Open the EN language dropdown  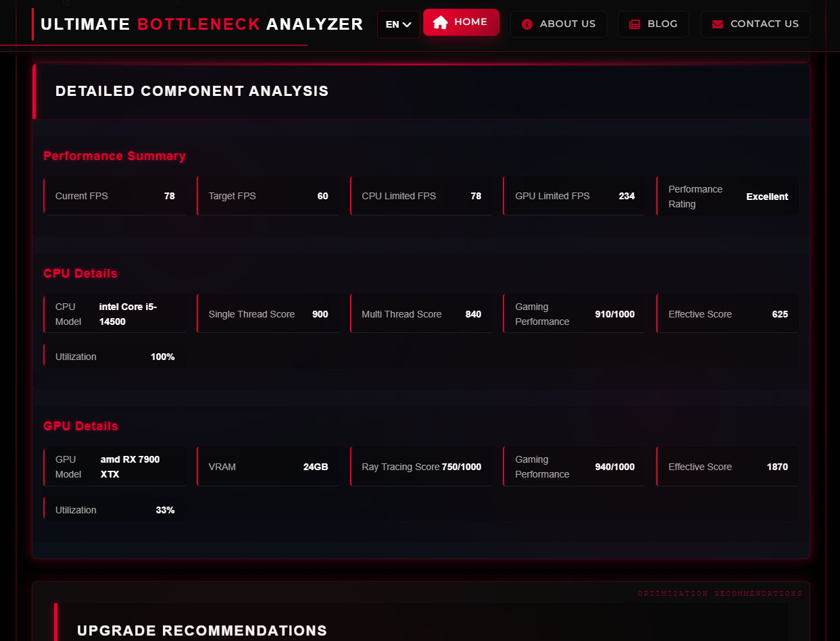(399, 24)
